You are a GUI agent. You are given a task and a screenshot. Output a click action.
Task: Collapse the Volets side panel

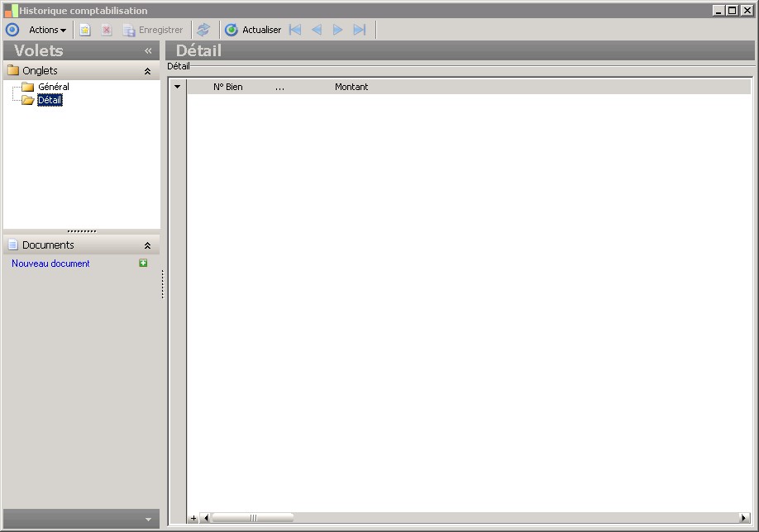148,50
